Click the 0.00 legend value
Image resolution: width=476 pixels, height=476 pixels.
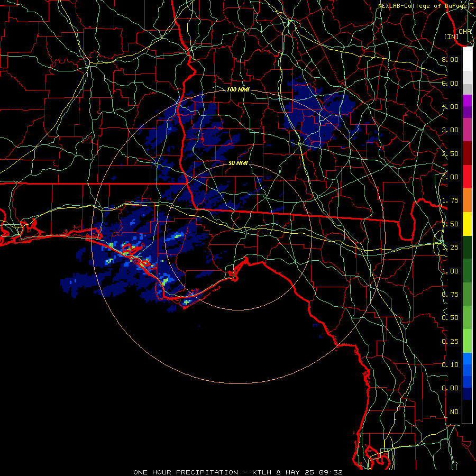[x=450, y=388]
